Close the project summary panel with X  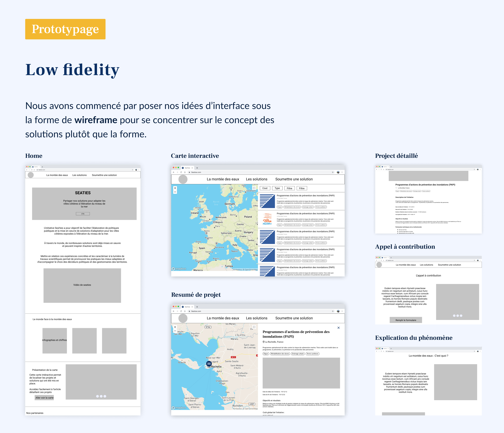(x=338, y=328)
